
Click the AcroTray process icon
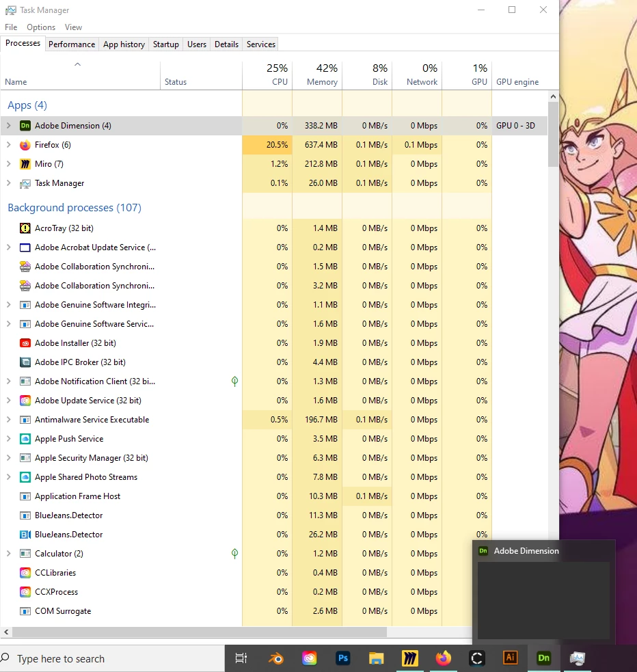[x=25, y=228]
